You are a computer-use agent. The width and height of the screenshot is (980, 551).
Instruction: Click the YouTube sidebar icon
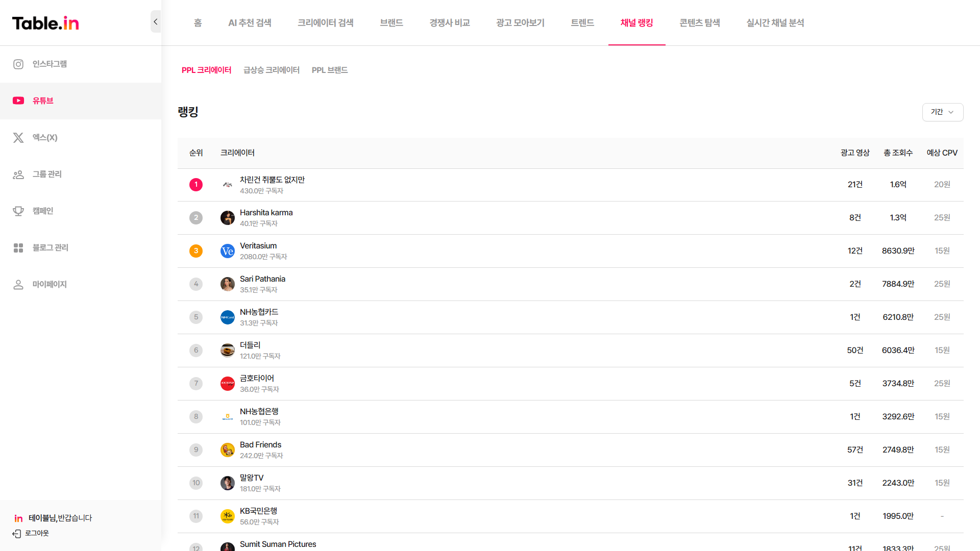click(x=18, y=101)
